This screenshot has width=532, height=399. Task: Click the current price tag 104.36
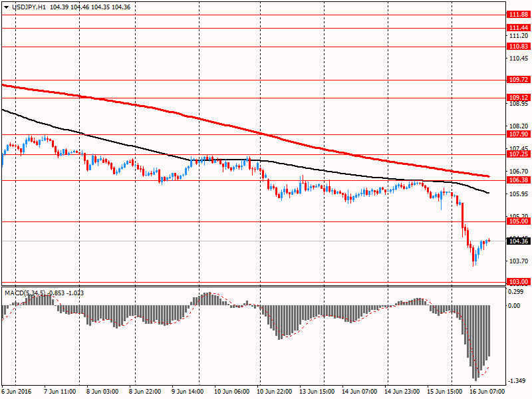pyautogui.click(x=519, y=241)
